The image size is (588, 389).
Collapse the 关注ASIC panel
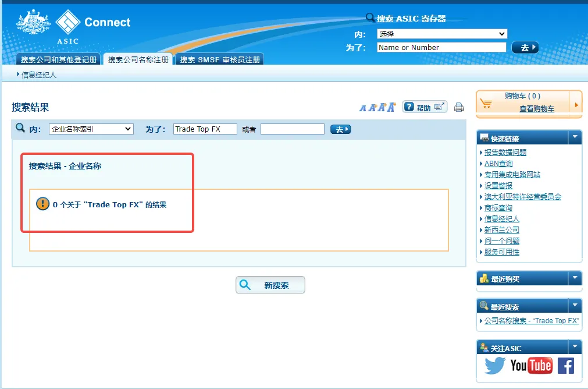click(575, 347)
